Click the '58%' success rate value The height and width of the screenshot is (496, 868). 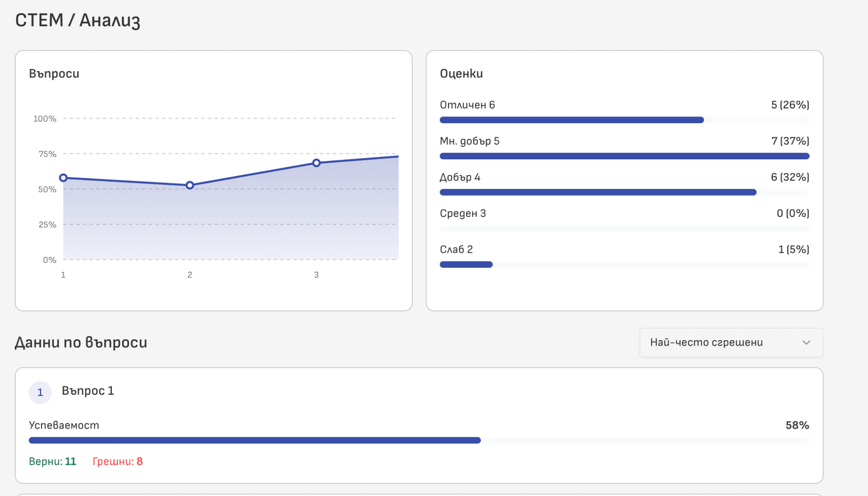pos(797,425)
